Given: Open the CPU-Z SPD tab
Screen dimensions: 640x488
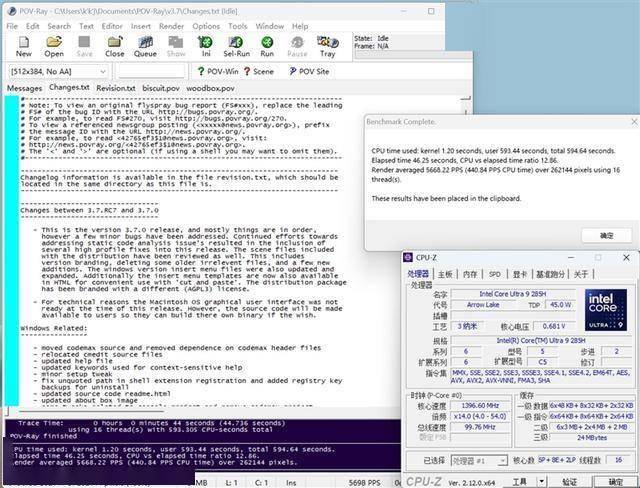Looking at the screenshot, I should 495,274.
